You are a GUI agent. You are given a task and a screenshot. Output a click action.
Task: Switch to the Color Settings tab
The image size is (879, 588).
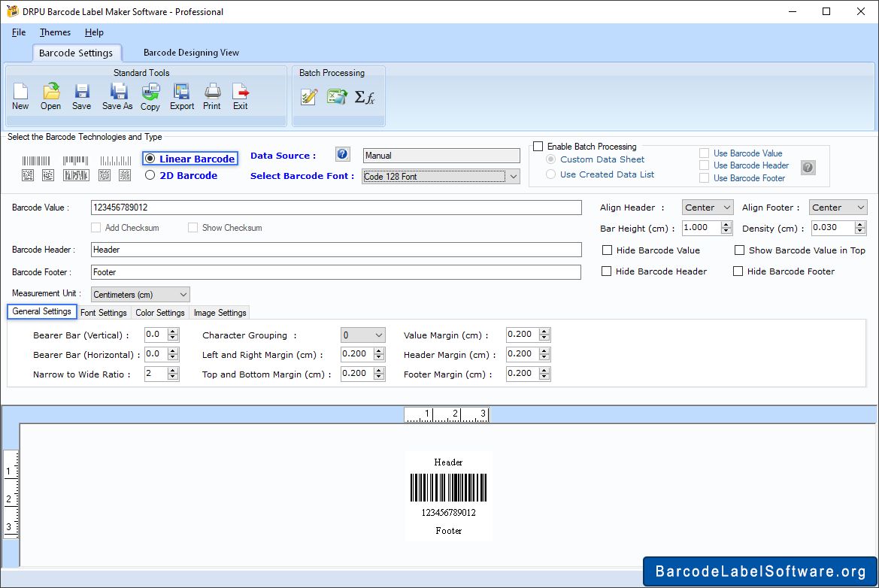[159, 312]
